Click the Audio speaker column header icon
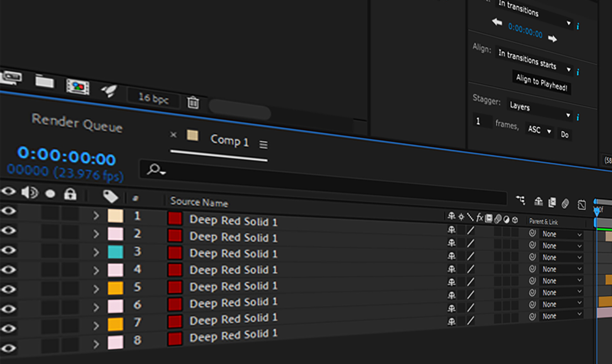This screenshot has width=612, height=364. coord(30,192)
